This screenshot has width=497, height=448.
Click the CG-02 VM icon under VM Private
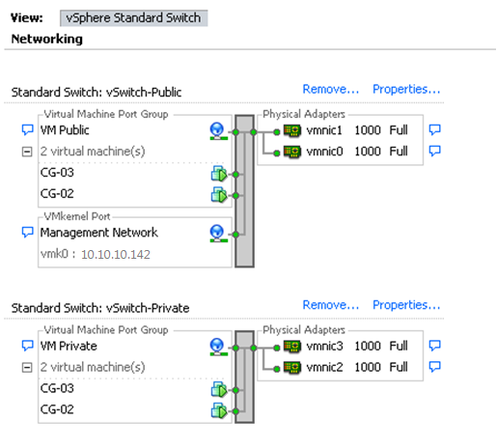click(219, 411)
